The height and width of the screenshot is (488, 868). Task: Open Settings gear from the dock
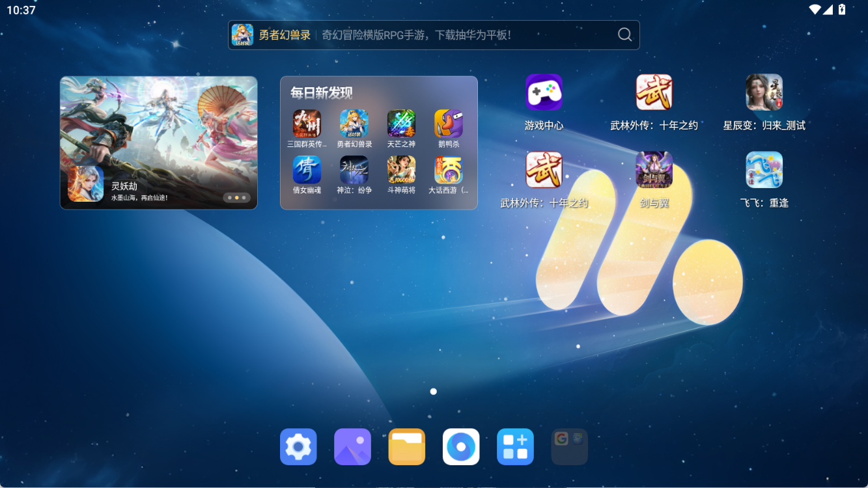(298, 447)
